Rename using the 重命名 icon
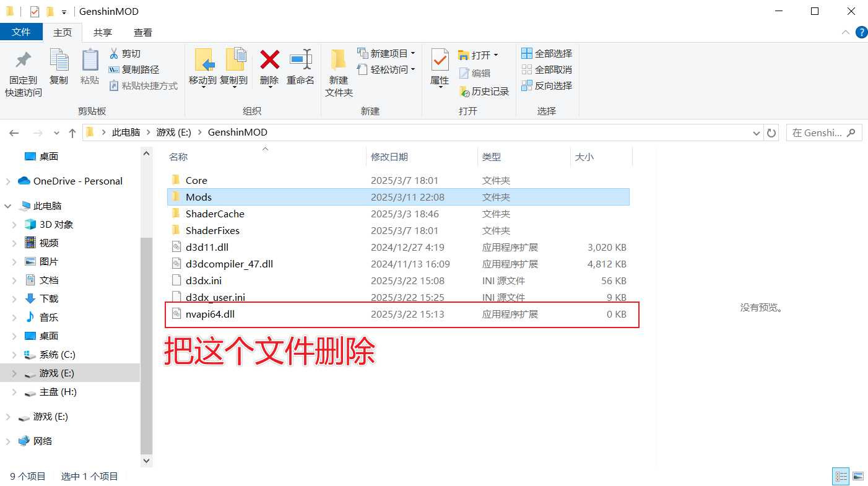The height and width of the screenshot is (486, 868). click(300, 68)
